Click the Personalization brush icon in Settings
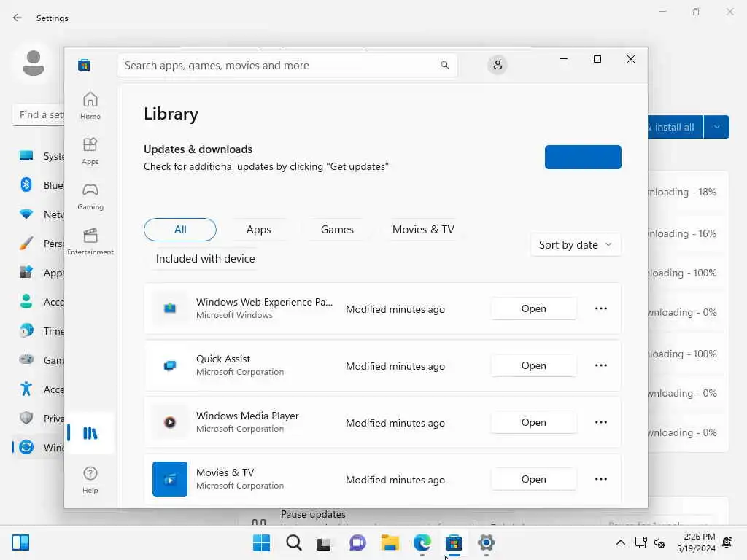The image size is (747, 560). tap(26, 244)
